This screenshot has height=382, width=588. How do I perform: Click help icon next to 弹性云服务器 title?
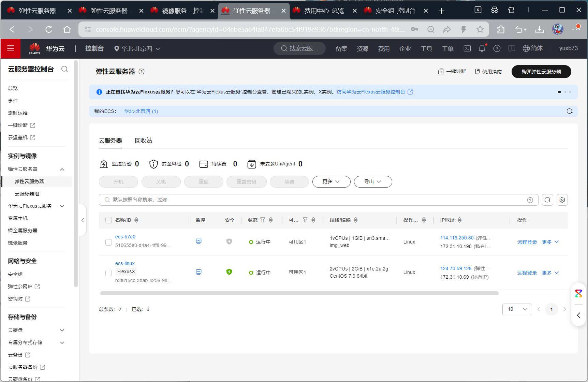click(x=142, y=72)
